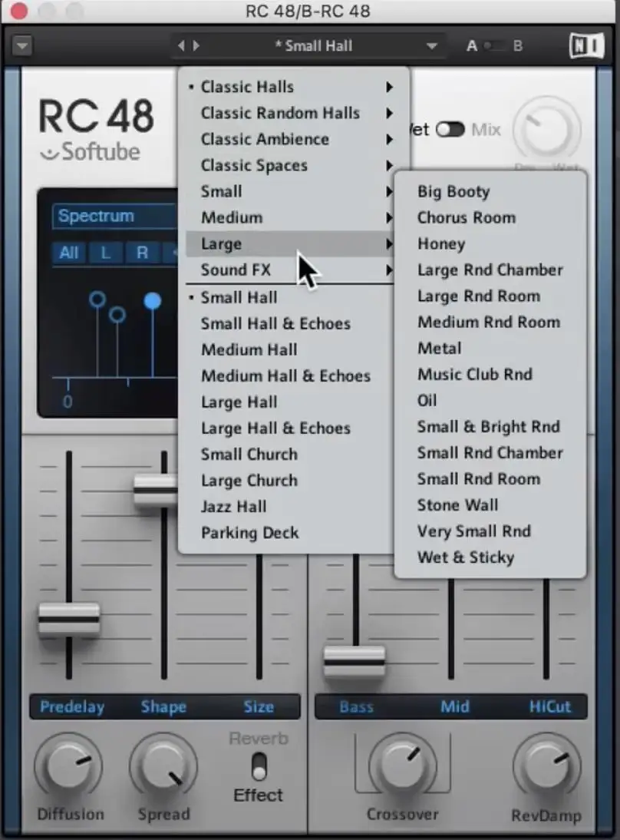
Task: Click the Dry/Wet mix knob
Action: (x=546, y=131)
